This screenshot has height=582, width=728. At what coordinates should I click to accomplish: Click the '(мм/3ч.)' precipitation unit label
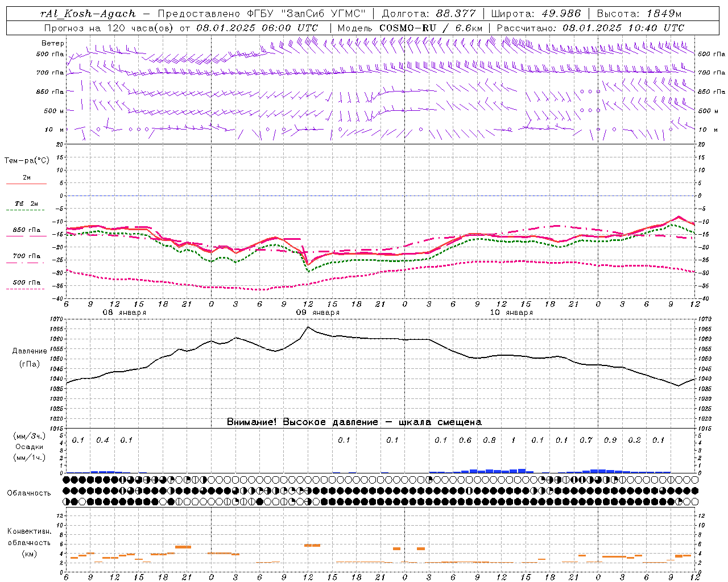click(30, 436)
